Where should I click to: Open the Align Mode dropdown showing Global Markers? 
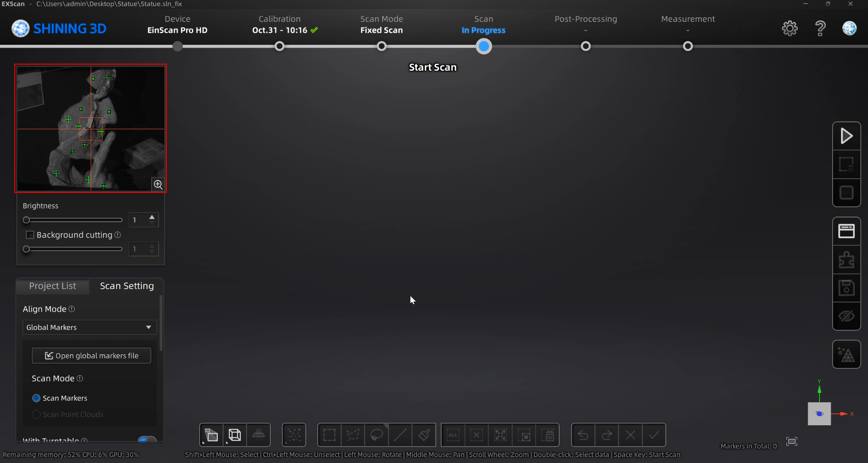(x=89, y=327)
